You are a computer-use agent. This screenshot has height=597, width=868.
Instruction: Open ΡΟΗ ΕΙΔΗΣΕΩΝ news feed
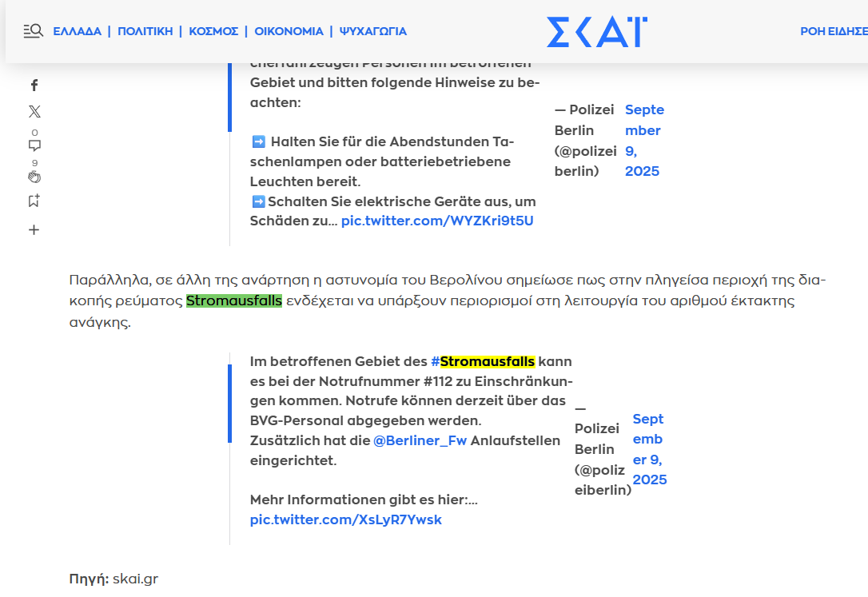pos(834,32)
